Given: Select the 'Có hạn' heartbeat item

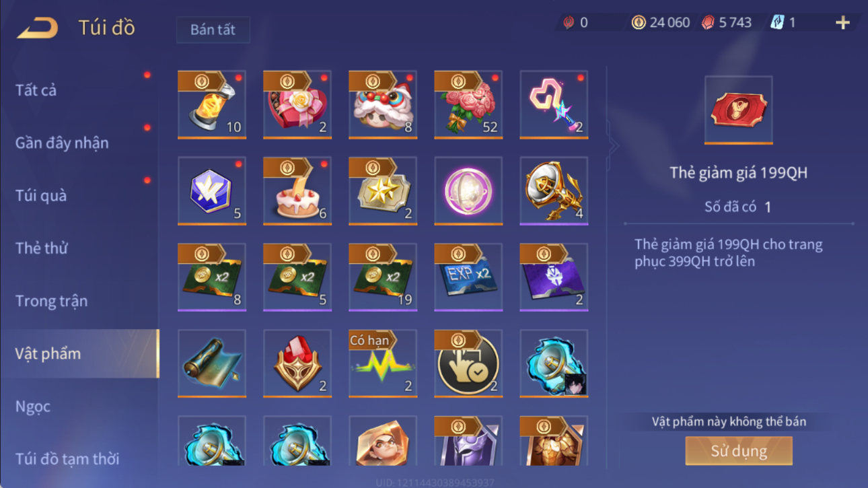Looking at the screenshot, I should click(383, 363).
